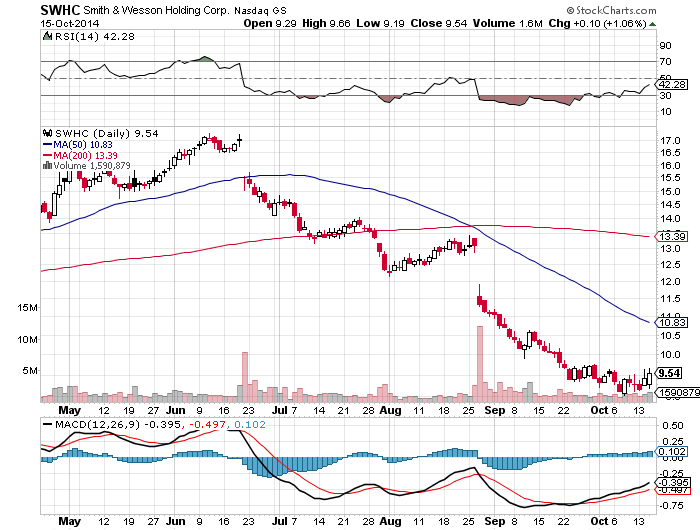Click the Nasdaq GS exchange label

[x=260, y=11]
